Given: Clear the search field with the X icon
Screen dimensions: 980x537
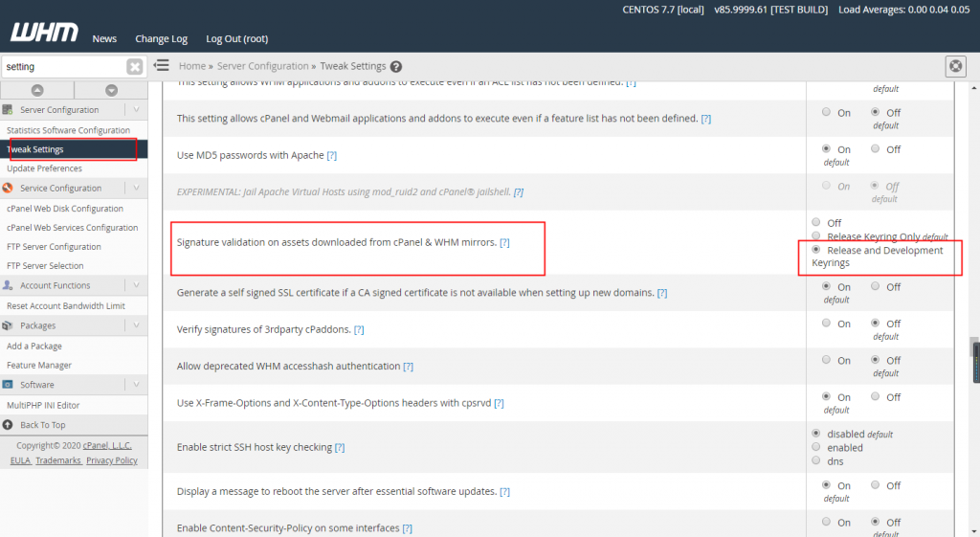Looking at the screenshot, I should 134,67.
